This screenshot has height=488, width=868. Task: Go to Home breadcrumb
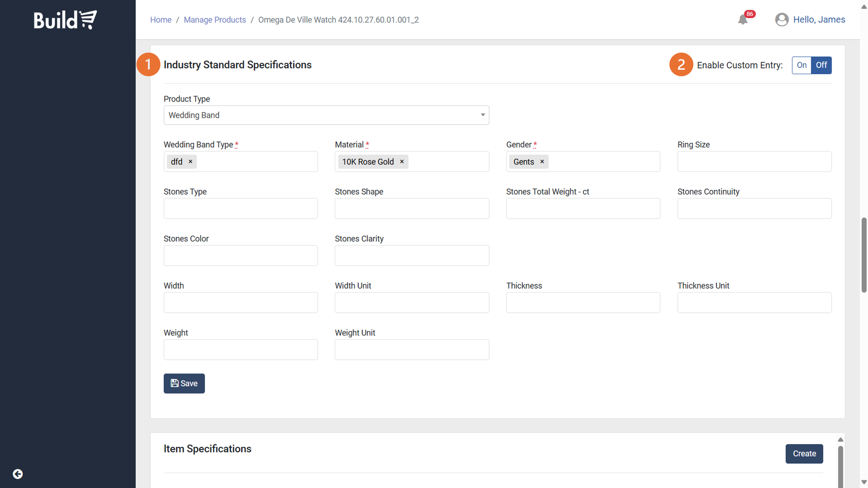[x=161, y=20]
